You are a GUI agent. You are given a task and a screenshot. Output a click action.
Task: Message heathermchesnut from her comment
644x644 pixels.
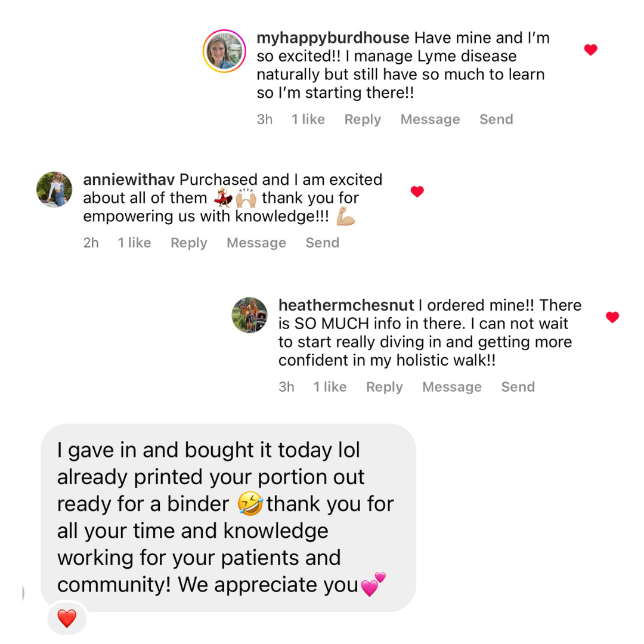pyautogui.click(x=451, y=387)
